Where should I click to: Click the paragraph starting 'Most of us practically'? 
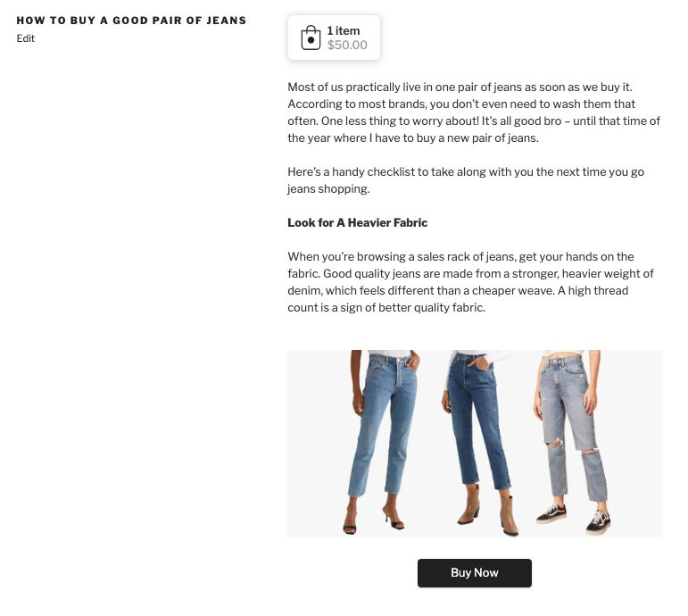(474, 112)
